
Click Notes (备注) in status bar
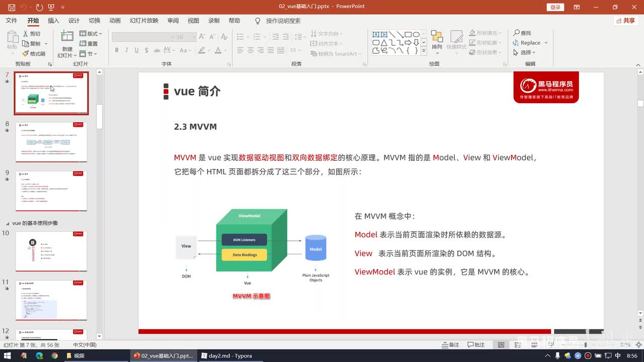450,345
